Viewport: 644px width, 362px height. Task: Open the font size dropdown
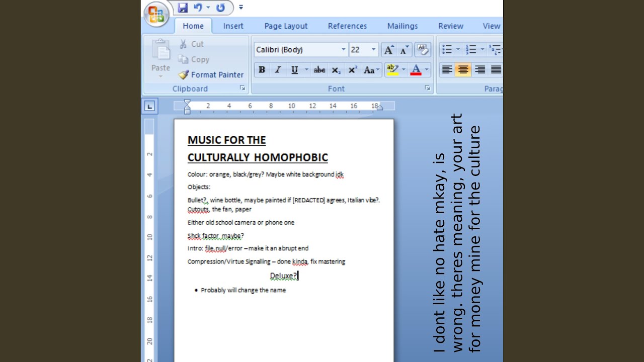click(x=373, y=49)
